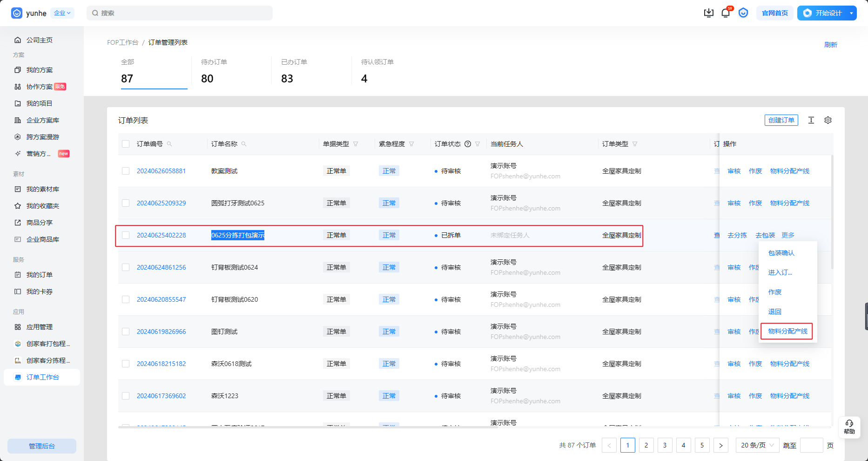The image size is (868, 461).
Task: Open table settings gear icon
Action: 828,120
